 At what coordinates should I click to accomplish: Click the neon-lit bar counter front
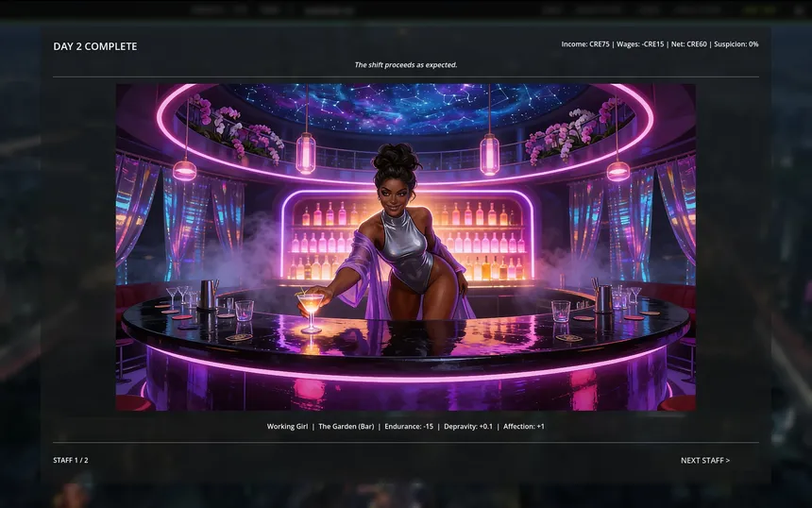[406, 382]
